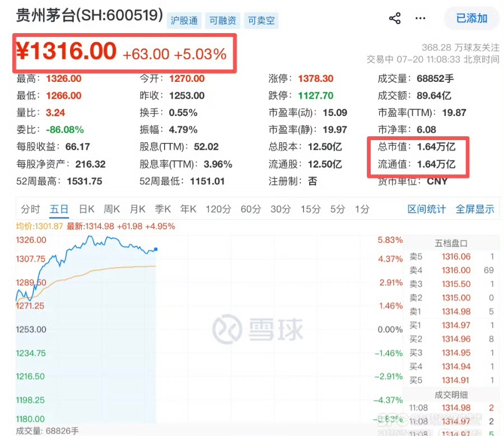Viewport: 504px width, 436px height.
Task: Open the 月K chart tab
Action: pos(138,209)
